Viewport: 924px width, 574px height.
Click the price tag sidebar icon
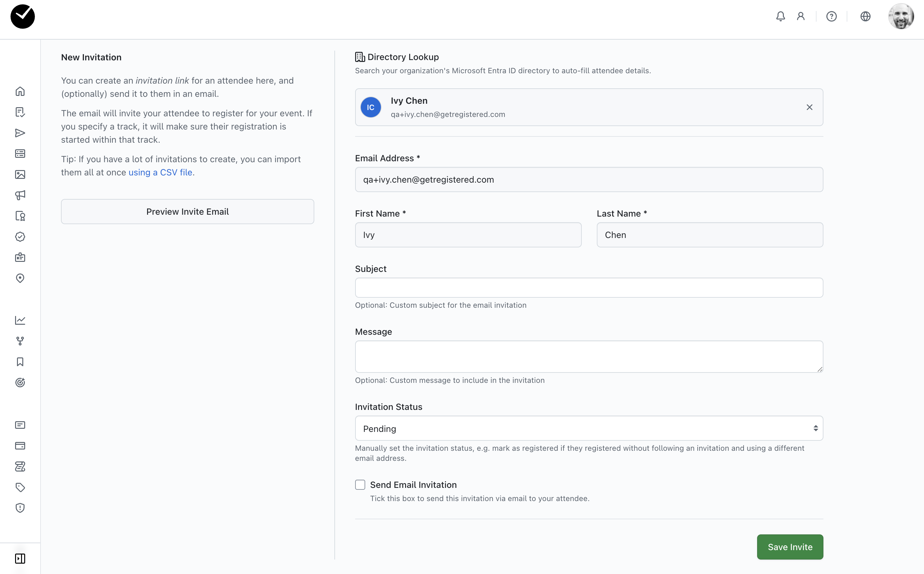click(20, 487)
